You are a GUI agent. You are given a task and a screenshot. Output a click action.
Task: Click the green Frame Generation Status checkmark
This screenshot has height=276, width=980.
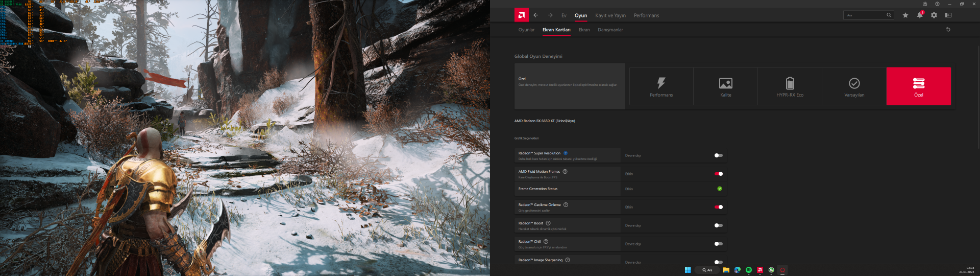(719, 189)
